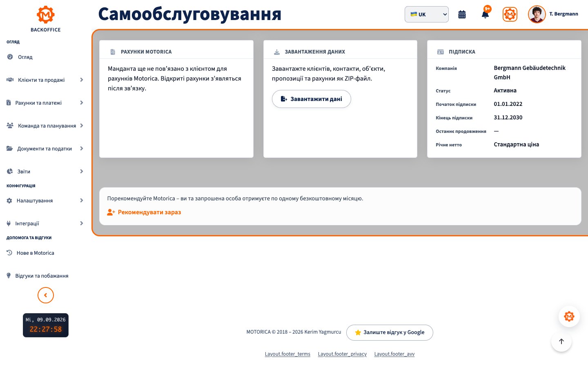
Task: Click the MOTORICA © 2018 – 2026 copyright text
Action: (294, 332)
